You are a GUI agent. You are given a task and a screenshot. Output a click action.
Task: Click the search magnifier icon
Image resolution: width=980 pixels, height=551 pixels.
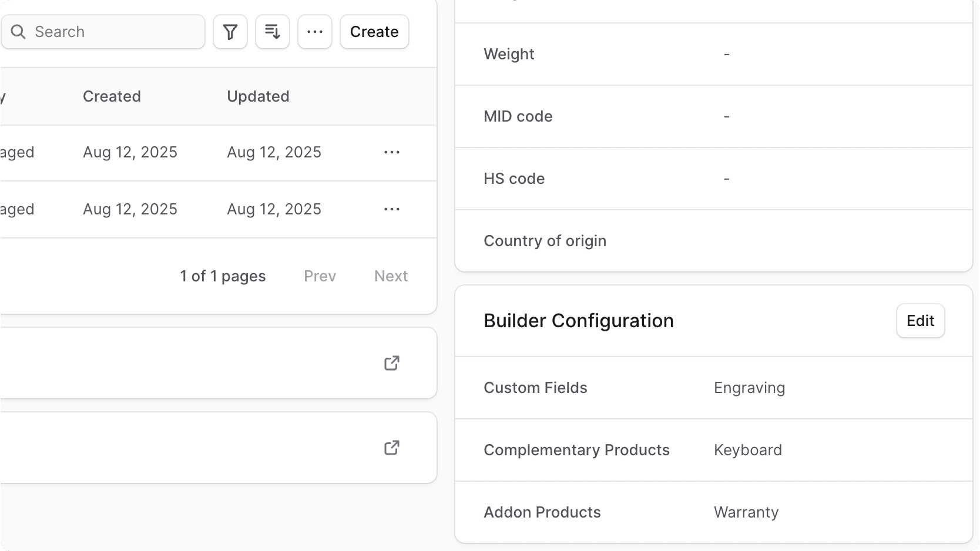(x=18, y=32)
